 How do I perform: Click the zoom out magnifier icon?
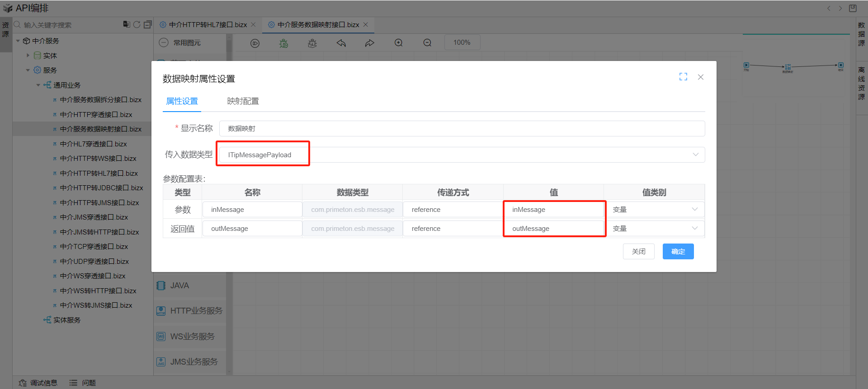click(427, 43)
